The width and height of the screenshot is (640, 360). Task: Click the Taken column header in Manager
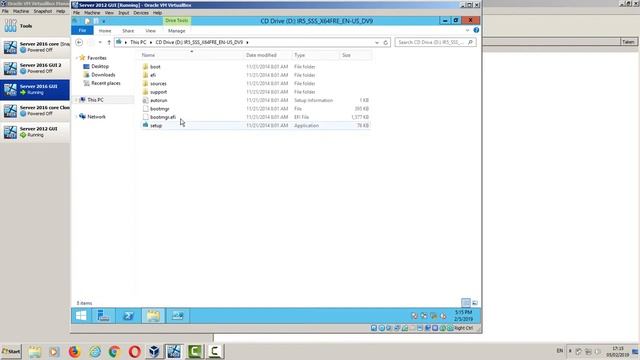click(x=629, y=42)
